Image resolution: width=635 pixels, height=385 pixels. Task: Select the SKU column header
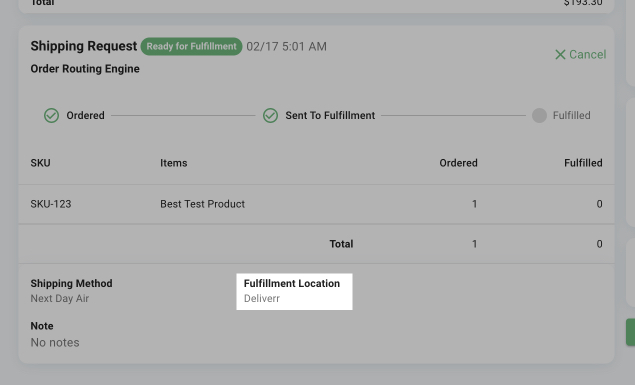[x=40, y=163]
